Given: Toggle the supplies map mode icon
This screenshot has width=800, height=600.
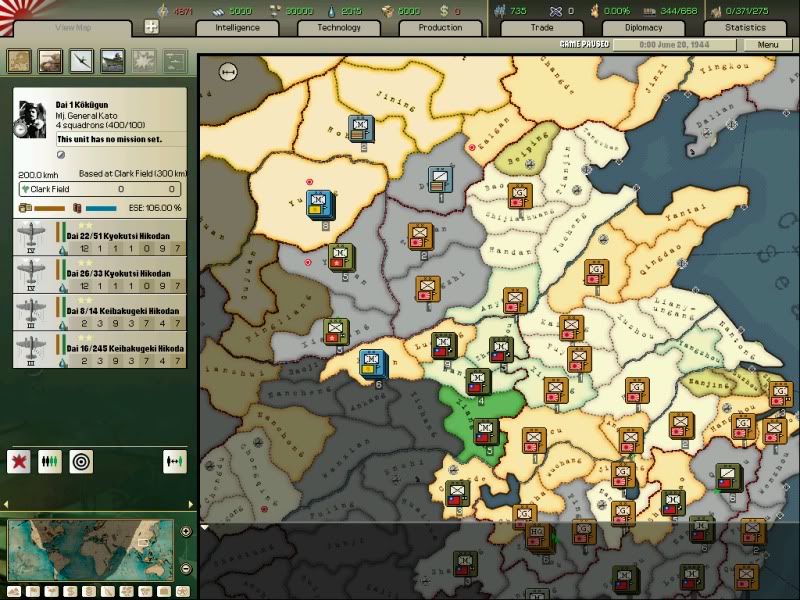Looking at the screenshot, I should 88,591.
